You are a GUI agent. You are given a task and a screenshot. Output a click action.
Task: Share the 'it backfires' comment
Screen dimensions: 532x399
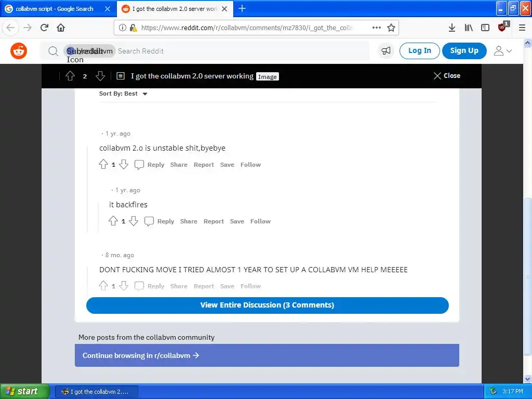(189, 221)
